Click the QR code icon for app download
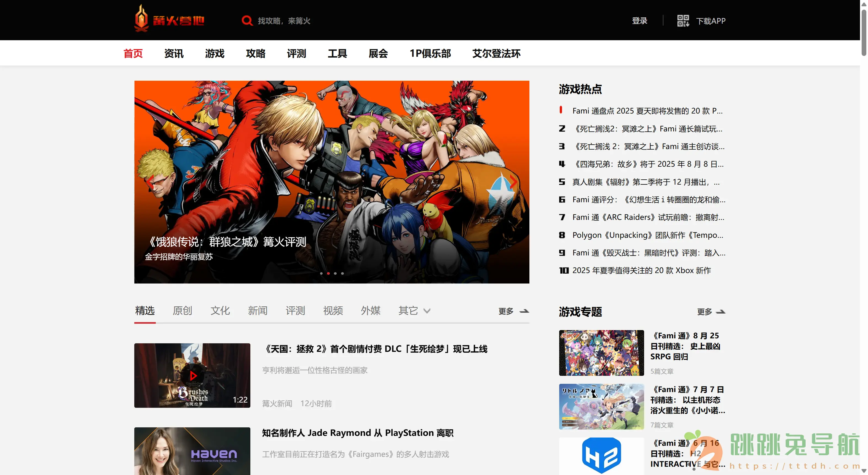Viewport: 868px width, 475px height. [x=683, y=21]
